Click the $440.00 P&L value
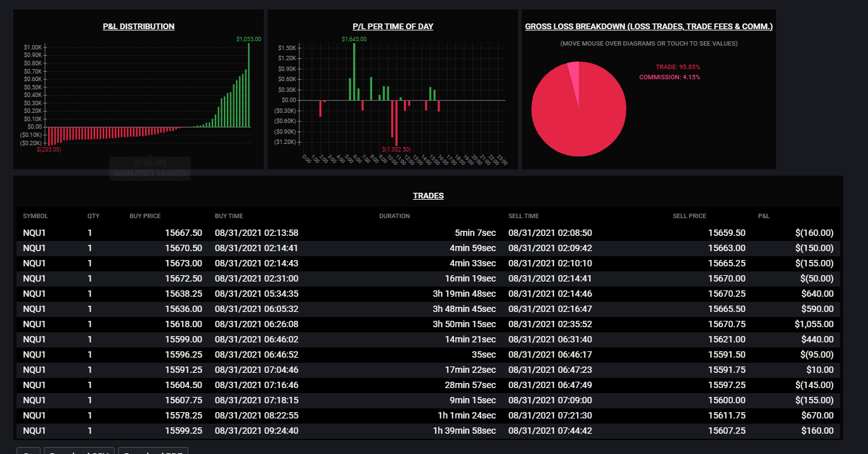 pos(818,339)
